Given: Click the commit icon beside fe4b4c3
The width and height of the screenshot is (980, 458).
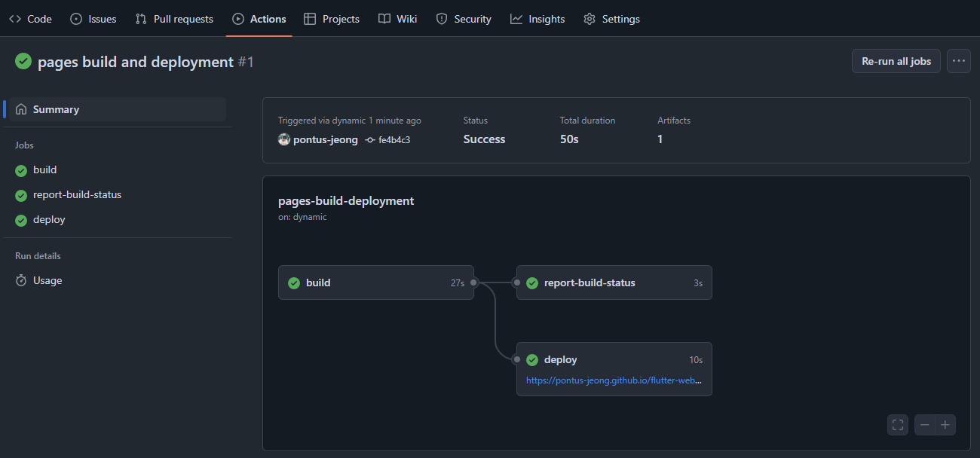Looking at the screenshot, I should [x=370, y=140].
